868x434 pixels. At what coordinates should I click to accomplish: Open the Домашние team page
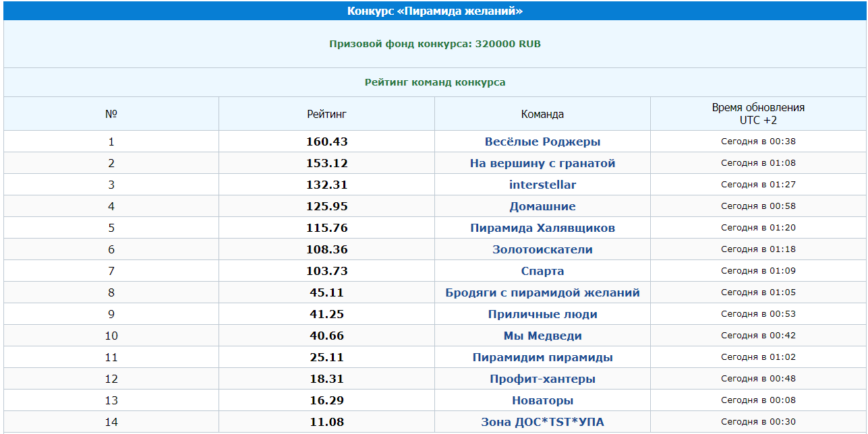point(542,206)
